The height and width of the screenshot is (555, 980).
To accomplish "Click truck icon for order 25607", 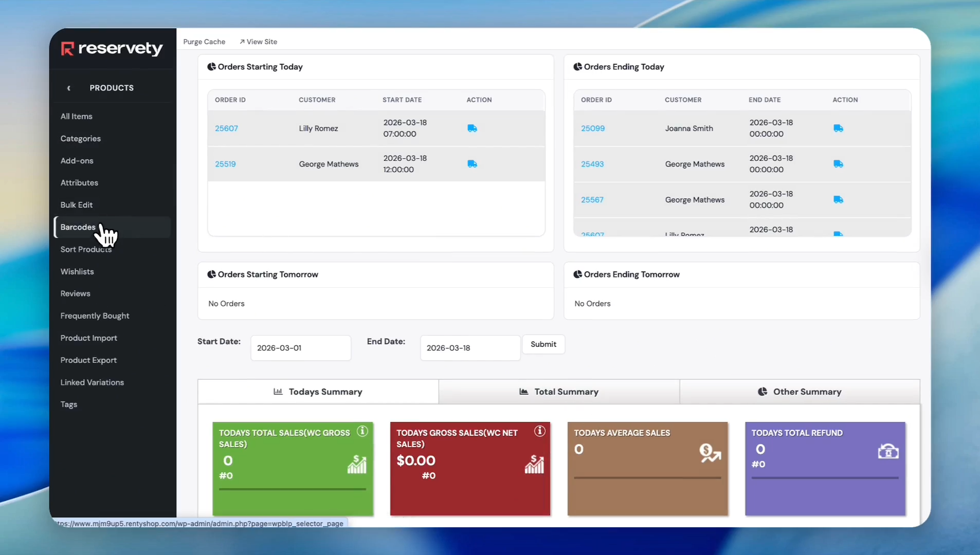I will pyautogui.click(x=472, y=128).
